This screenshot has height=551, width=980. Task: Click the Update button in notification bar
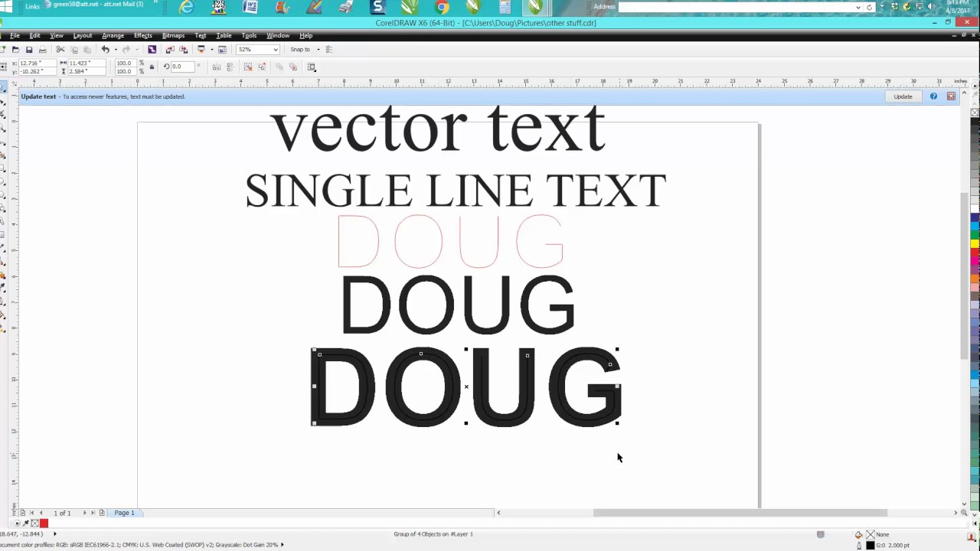tap(903, 96)
